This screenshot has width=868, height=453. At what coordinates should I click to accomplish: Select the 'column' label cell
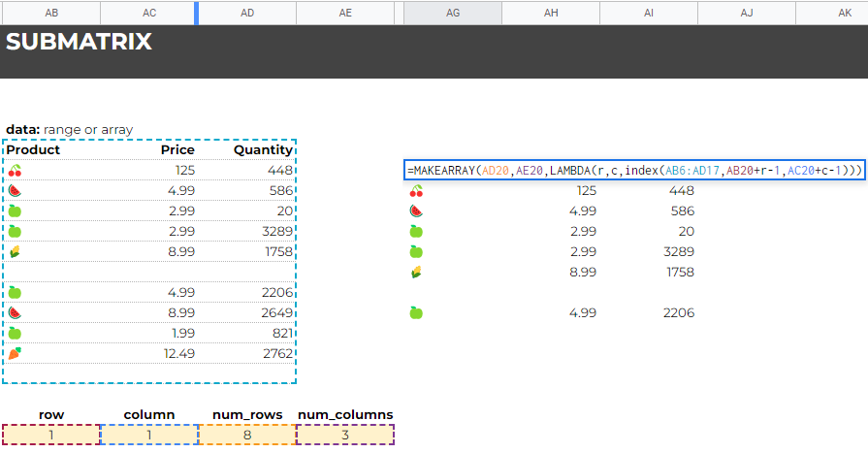tap(149, 415)
